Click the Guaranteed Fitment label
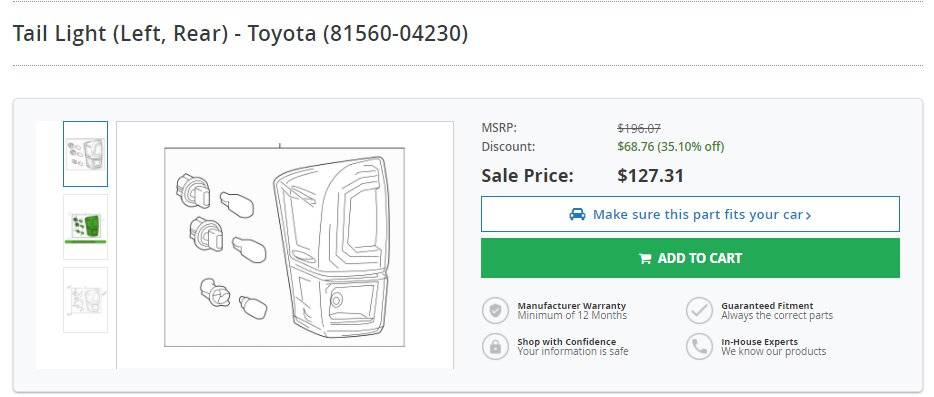The height and width of the screenshot is (397, 934). point(767,306)
